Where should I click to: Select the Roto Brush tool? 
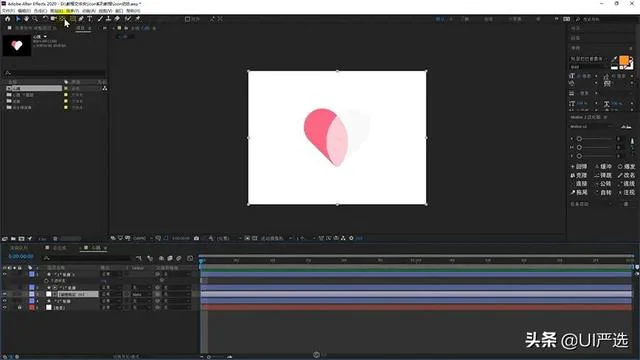[x=128, y=19]
